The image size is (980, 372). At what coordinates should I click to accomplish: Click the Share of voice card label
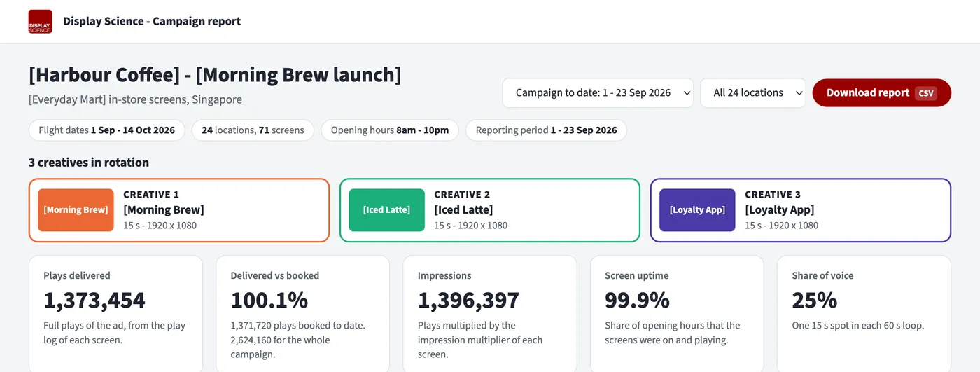pos(822,276)
